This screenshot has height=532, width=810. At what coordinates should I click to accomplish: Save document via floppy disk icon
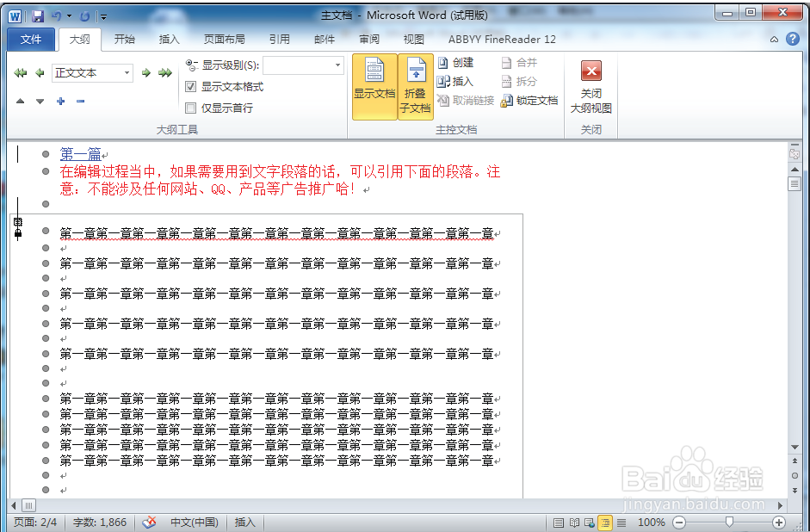(38, 16)
